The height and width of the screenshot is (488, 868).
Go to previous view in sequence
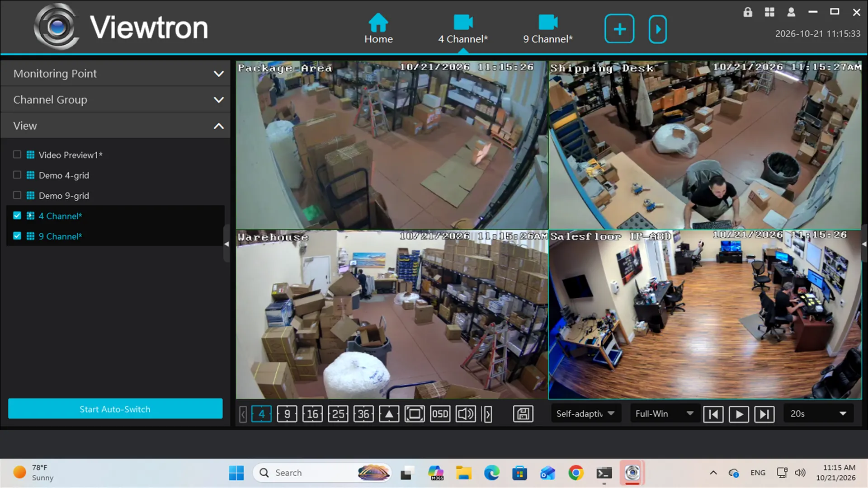pyautogui.click(x=713, y=414)
